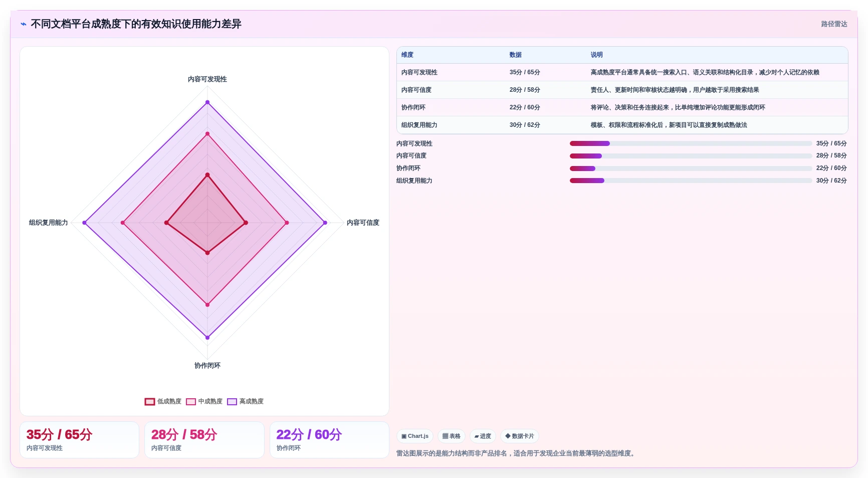Select the 数据卡片 tag chip
Viewport: 868px width, 478px height.
[x=520, y=436]
